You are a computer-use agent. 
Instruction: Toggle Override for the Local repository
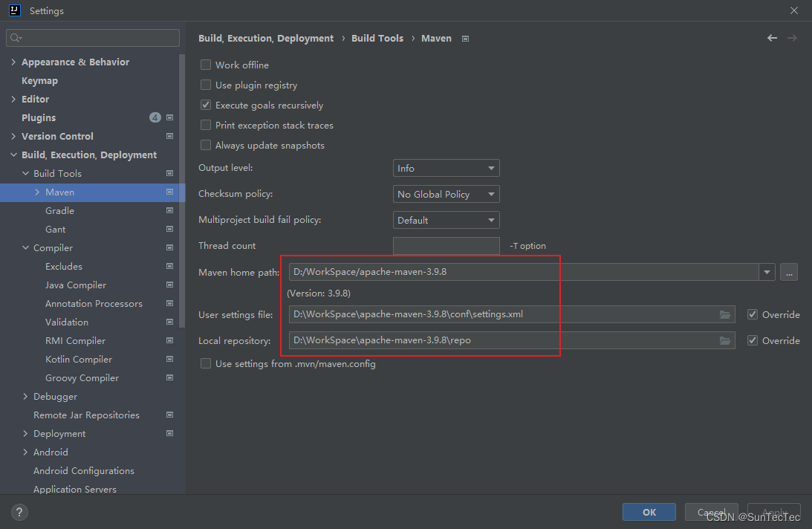point(753,340)
